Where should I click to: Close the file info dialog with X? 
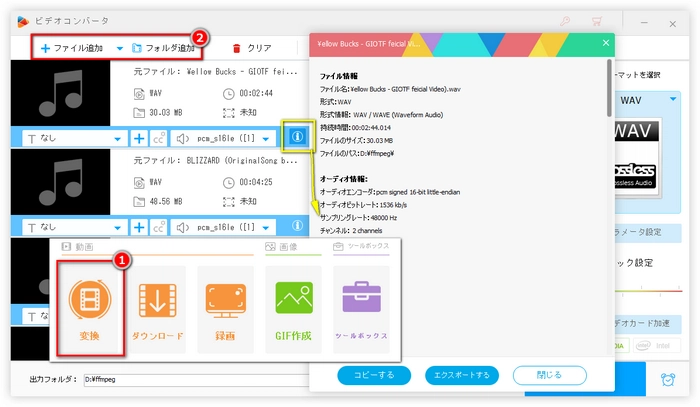coord(606,43)
